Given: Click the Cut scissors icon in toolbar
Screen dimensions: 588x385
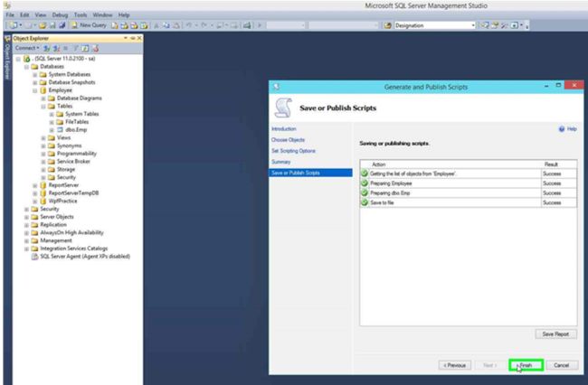Looking at the screenshot, I should pyautogui.click(x=156, y=25).
